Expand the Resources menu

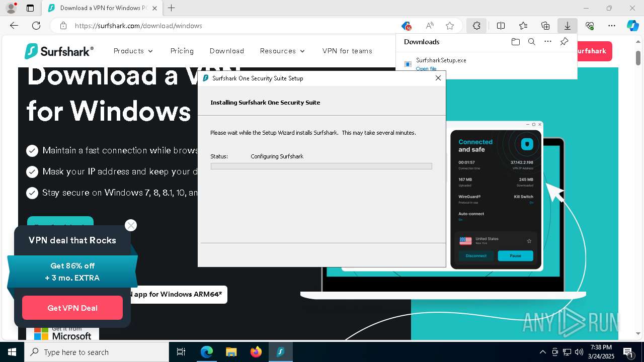point(282,51)
